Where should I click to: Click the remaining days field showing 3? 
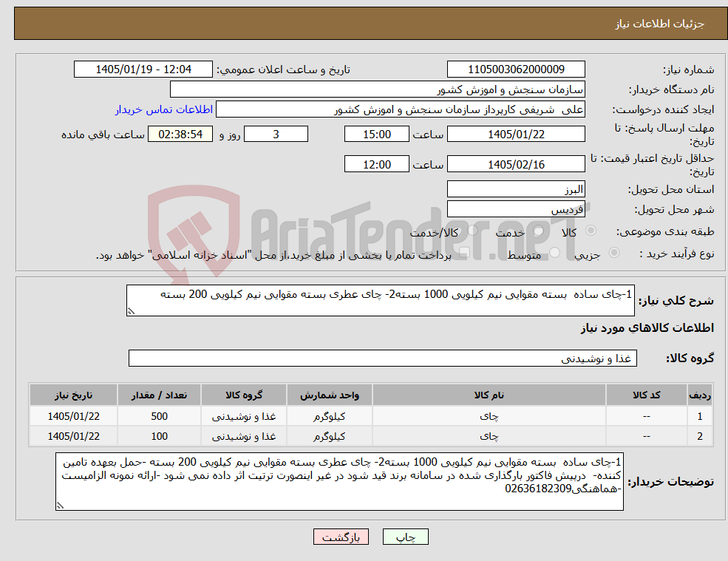point(276,135)
